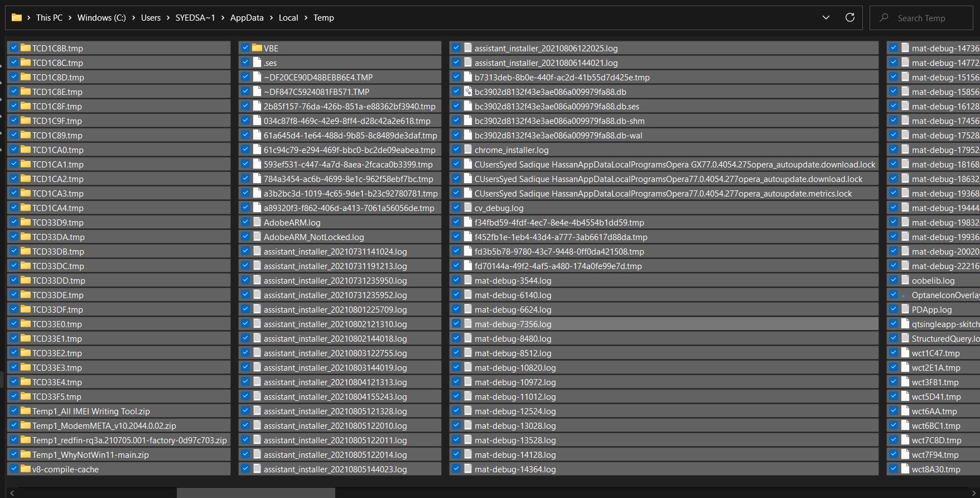
Task: Click the scrollbar left arrow
Action: click(12, 493)
